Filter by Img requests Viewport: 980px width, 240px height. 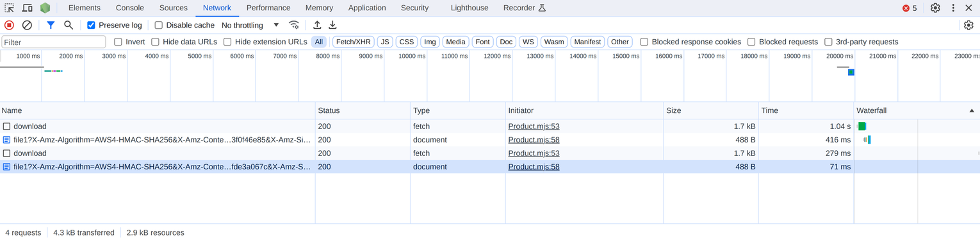pos(430,42)
